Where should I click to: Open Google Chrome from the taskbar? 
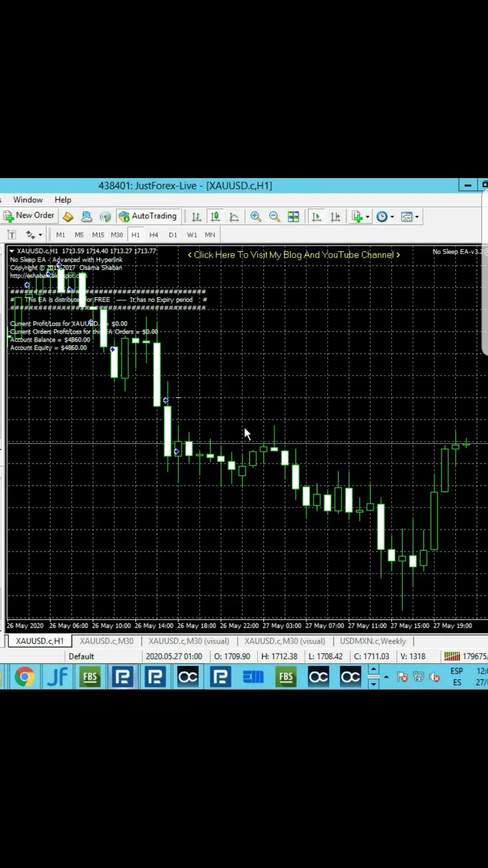[24, 677]
